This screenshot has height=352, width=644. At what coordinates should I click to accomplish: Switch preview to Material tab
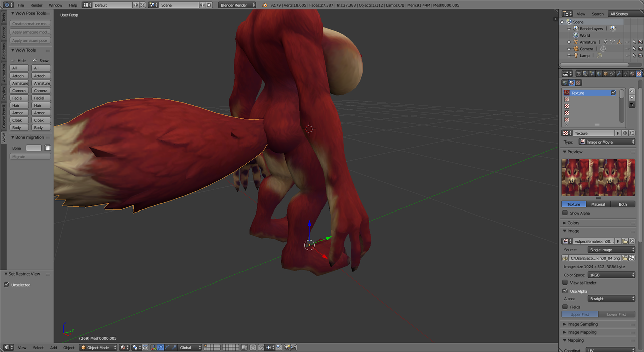(x=598, y=204)
